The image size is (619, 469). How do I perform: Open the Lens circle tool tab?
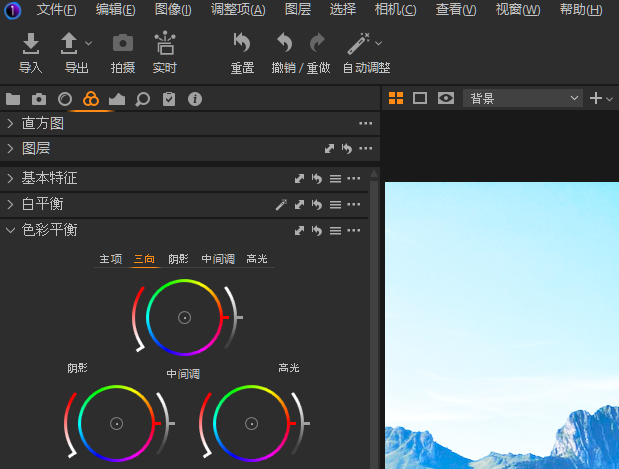coord(65,99)
